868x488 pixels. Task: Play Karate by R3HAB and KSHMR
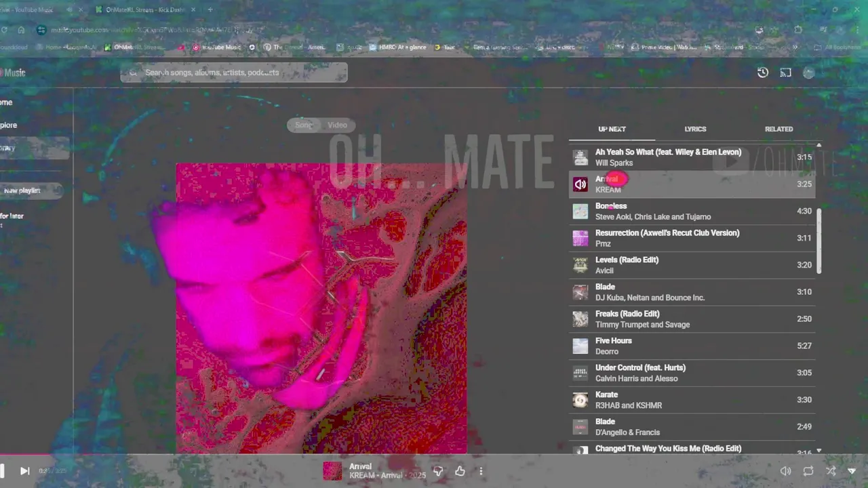tap(692, 400)
